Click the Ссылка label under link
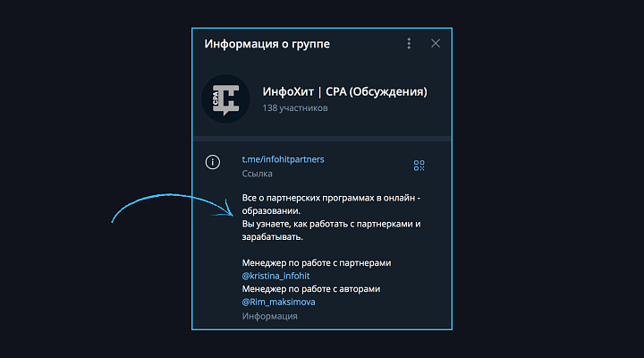The width and height of the screenshot is (644, 358). 258,174
